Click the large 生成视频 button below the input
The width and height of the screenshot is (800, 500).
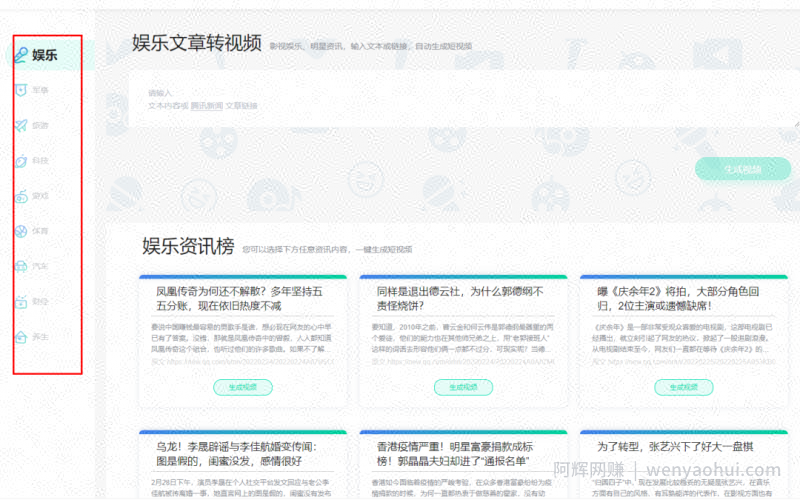pos(742,169)
